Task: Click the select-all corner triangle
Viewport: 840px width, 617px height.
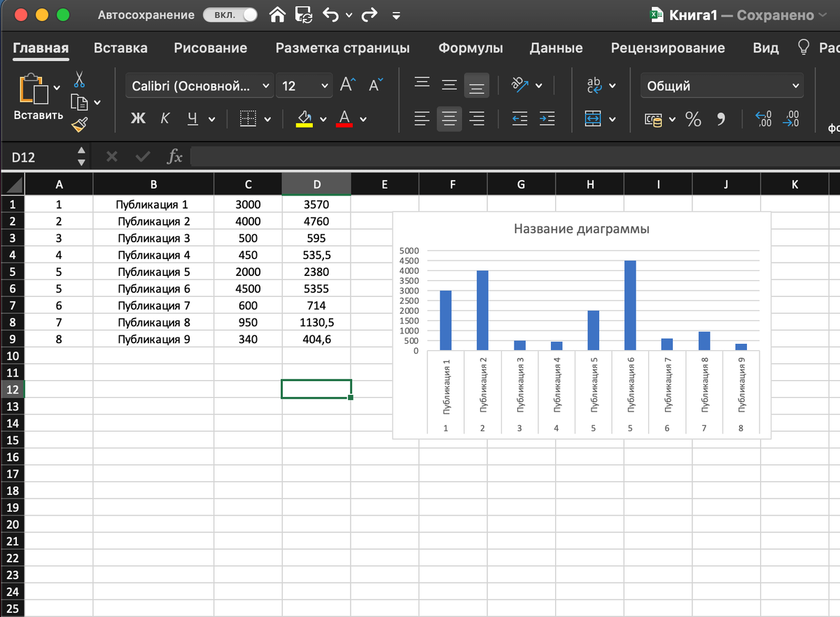Action: click(x=13, y=185)
